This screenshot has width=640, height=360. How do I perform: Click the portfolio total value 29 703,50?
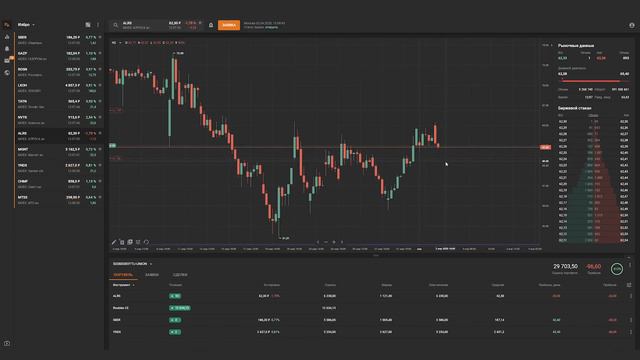(565, 266)
